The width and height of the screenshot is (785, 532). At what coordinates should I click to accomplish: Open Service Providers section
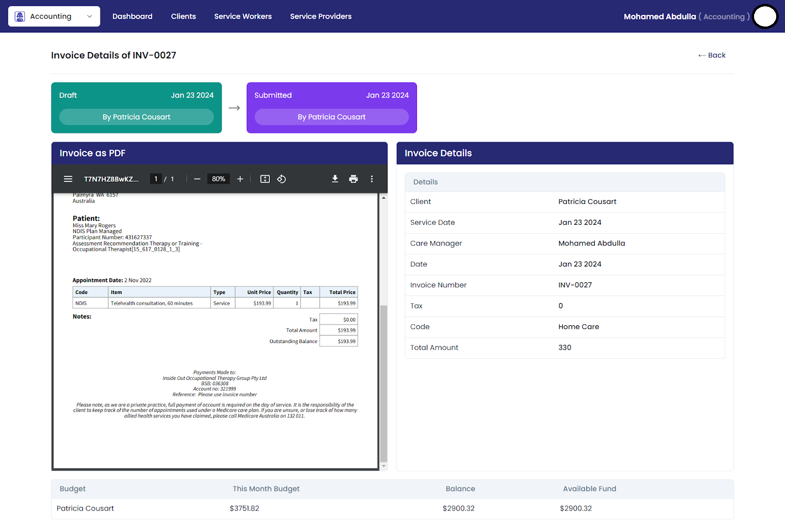coord(321,17)
